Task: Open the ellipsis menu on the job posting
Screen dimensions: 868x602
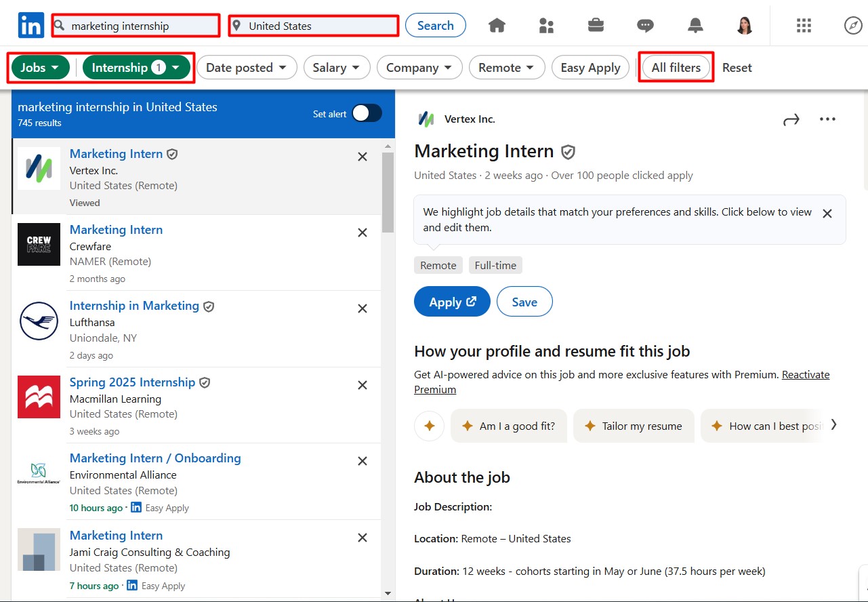Action: click(827, 119)
